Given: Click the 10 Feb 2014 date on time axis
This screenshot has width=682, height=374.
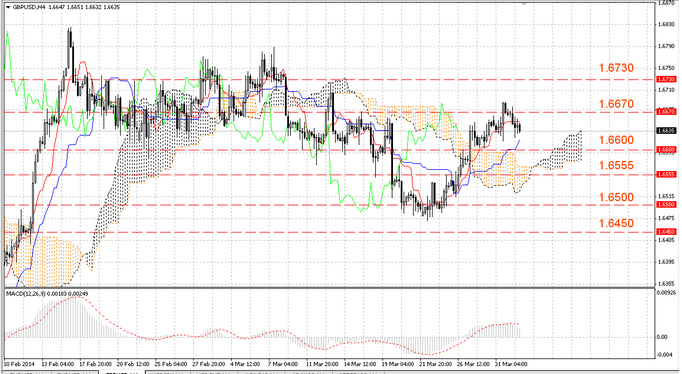Looking at the screenshot, I should pos(19,364).
